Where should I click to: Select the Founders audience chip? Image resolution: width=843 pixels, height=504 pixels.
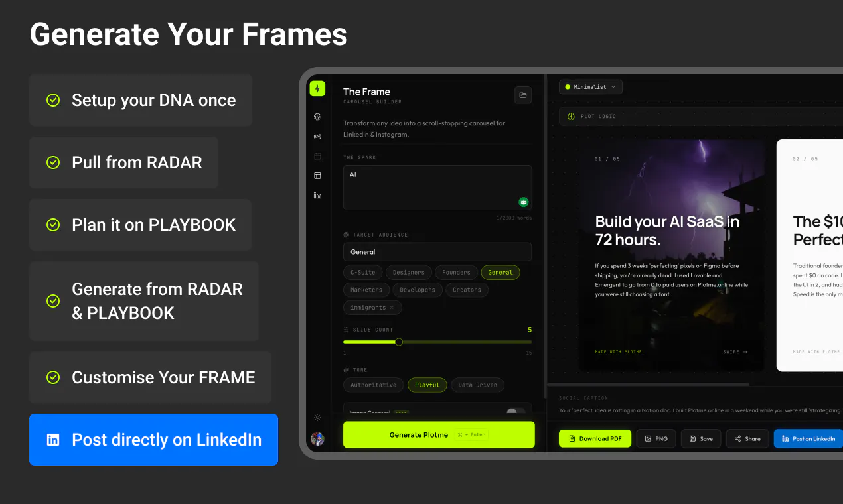click(456, 272)
